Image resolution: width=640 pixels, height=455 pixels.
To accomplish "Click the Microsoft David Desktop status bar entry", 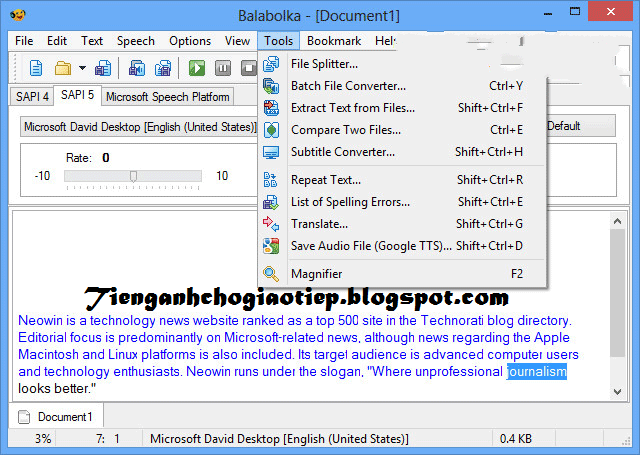I will coord(279,439).
